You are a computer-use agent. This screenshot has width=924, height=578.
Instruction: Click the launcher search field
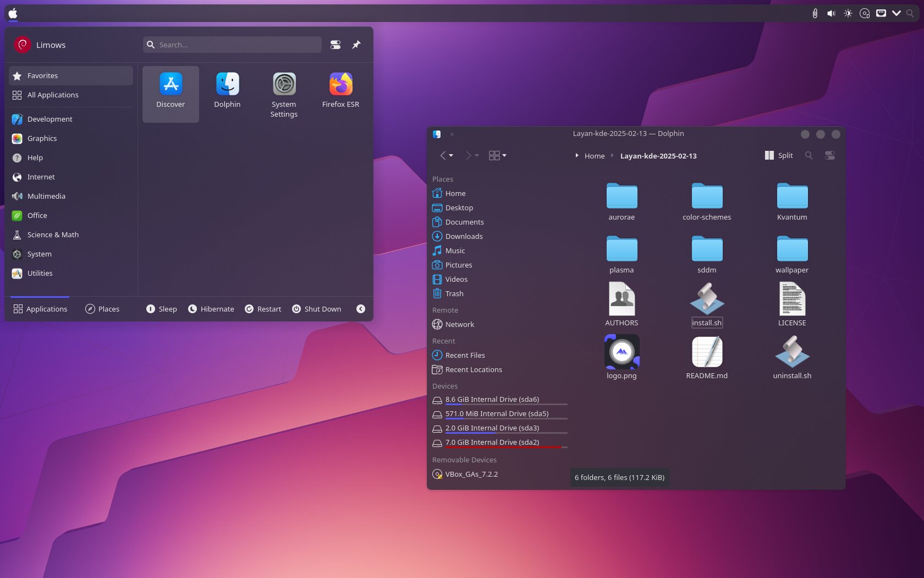click(237, 45)
